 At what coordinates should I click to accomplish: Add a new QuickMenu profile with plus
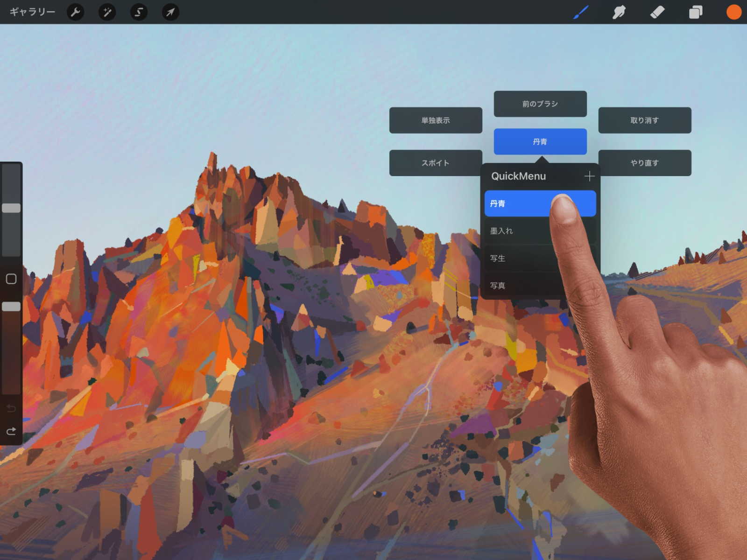[589, 176]
